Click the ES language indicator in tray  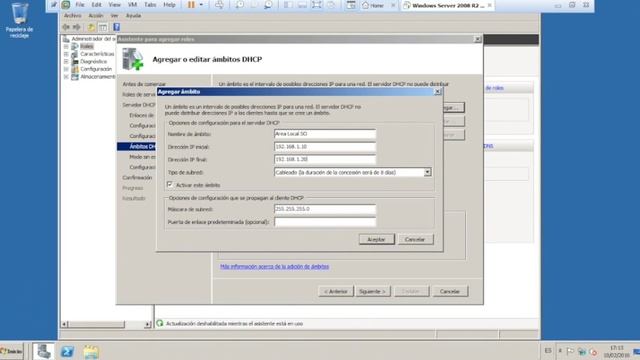(548, 351)
